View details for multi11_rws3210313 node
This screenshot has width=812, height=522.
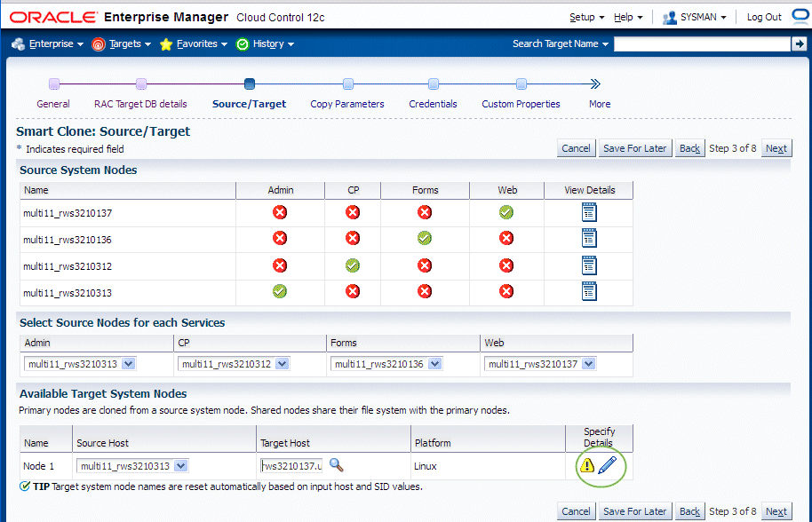589,291
